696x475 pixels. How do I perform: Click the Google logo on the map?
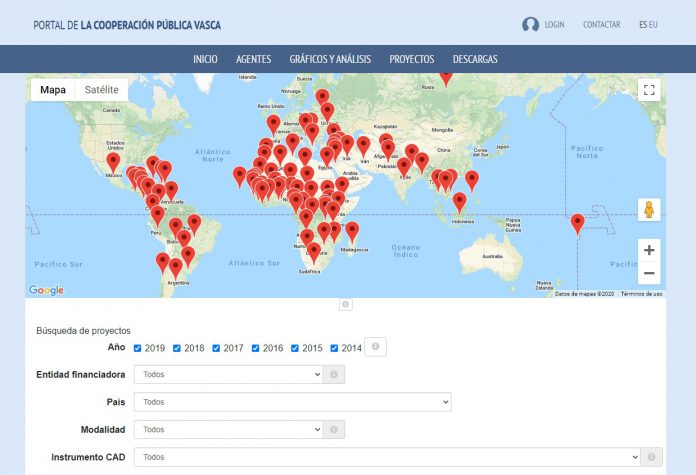click(46, 290)
